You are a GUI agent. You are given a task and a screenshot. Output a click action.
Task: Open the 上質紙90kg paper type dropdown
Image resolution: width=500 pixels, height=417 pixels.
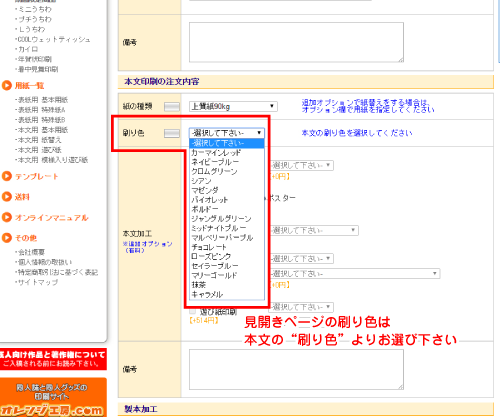click(233, 106)
